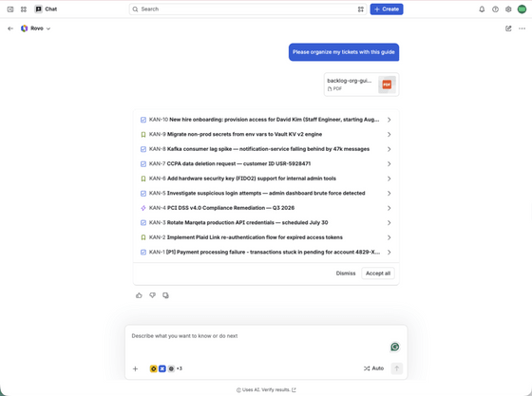Screen dimensions: 532x396
Task: Open the help question mark icon
Action: click(495, 9)
